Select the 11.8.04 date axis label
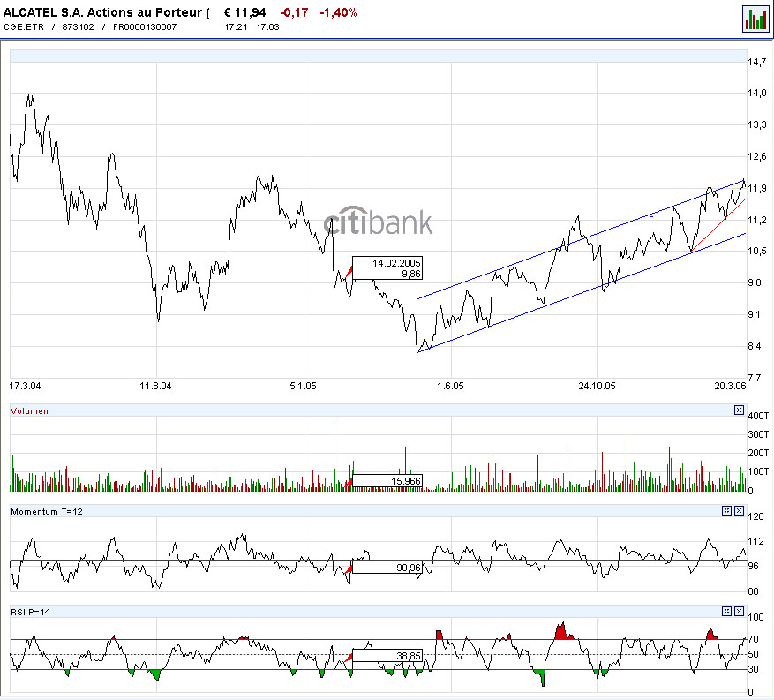Image resolution: width=774 pixels, height=700 pixels. 155,386
